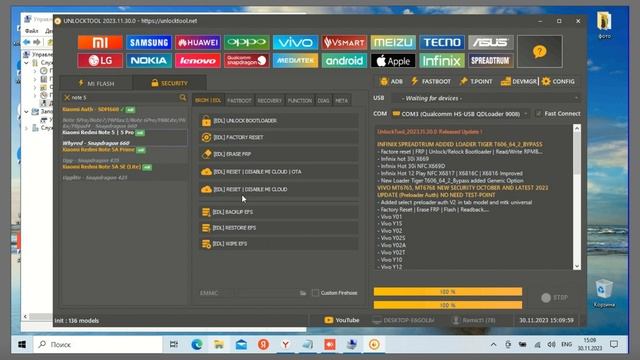The image size is (640, 360).
Task: Enable the Fast Connect checkbox
Action: tap(538, 114)
